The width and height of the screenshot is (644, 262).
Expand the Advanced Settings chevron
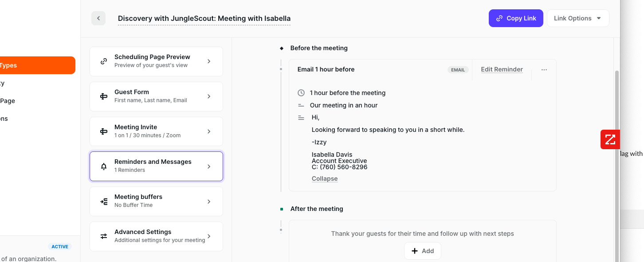point(209,237)
